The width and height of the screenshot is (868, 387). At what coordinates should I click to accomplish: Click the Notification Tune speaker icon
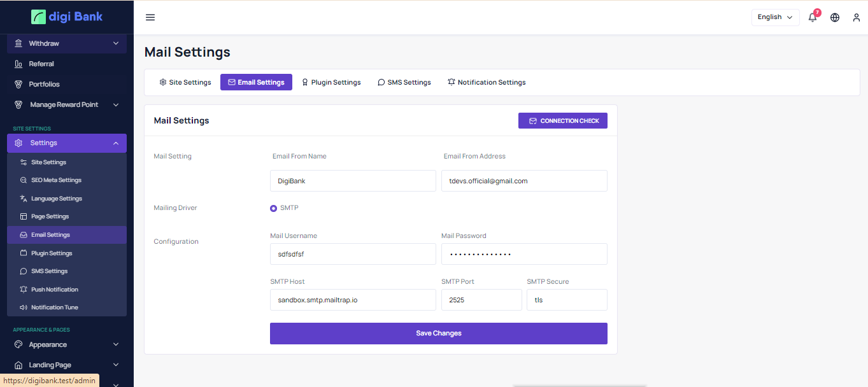click(24, 307)
